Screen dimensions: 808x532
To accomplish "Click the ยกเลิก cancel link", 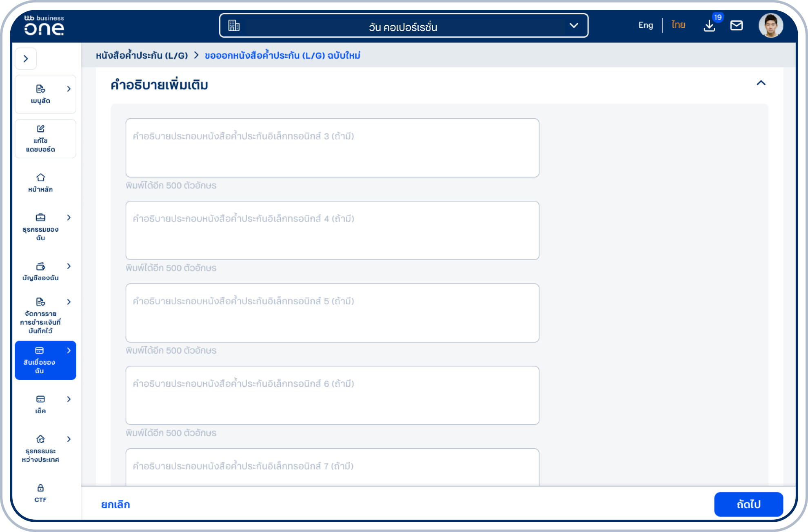I will click(x=115, y=505).
